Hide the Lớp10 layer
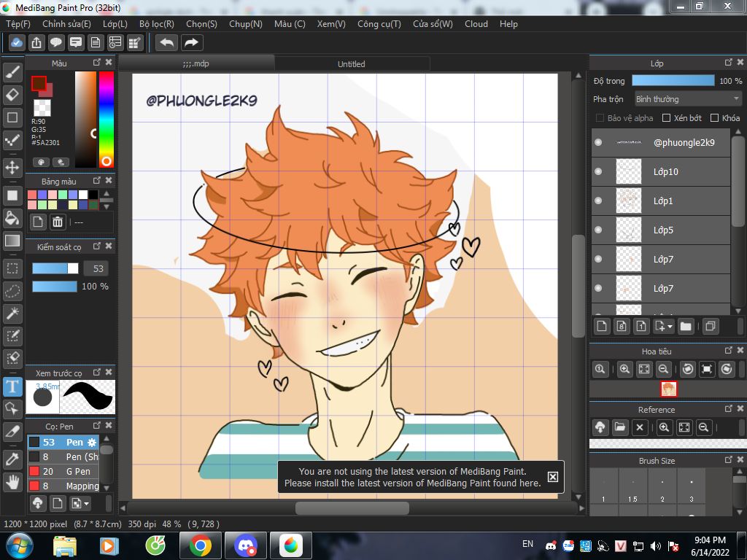Viewport: 747px width, 560px height. pyautogui.click(x=598, y=171)
